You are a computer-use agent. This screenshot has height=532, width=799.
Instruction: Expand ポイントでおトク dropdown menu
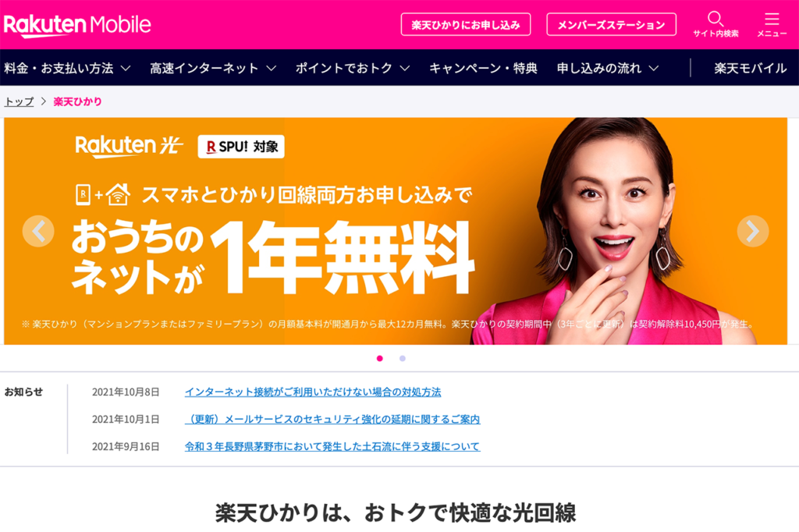[x=353, y=68]
